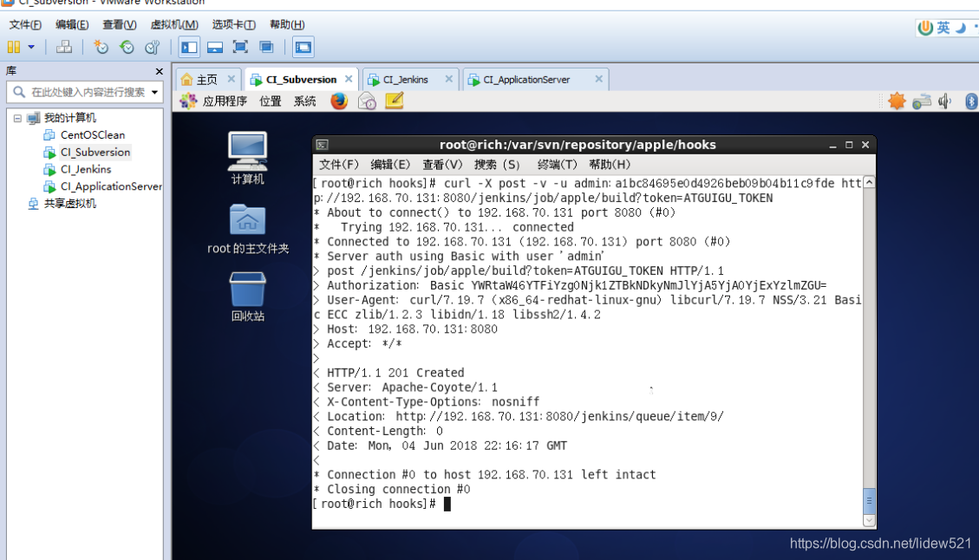979x560 pixels.
Task: Click the terminal window title icon
Action: [323, 145]
